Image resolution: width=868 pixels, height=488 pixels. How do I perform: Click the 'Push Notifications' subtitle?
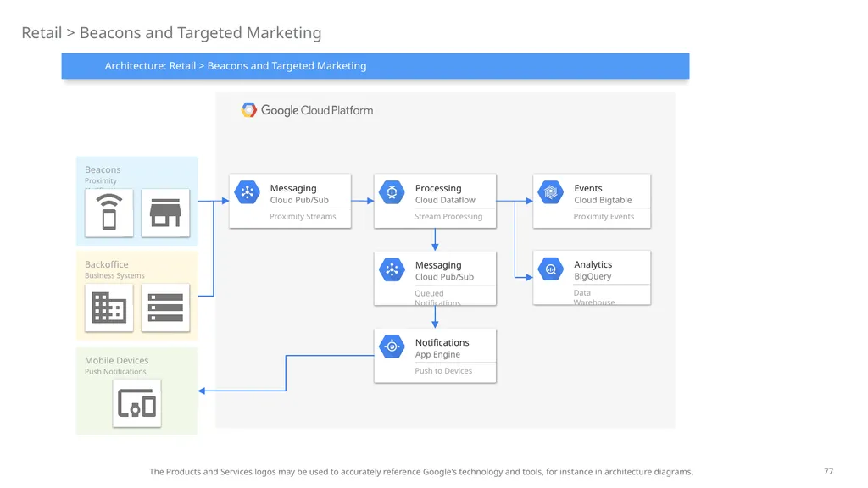click(115, 371)
